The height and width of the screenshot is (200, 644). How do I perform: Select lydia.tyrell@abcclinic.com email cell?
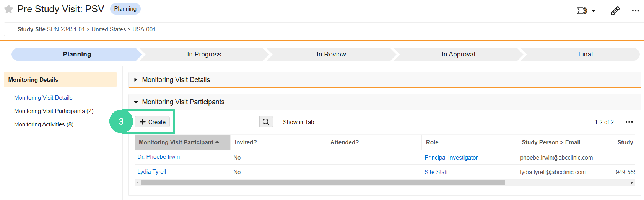553,172
